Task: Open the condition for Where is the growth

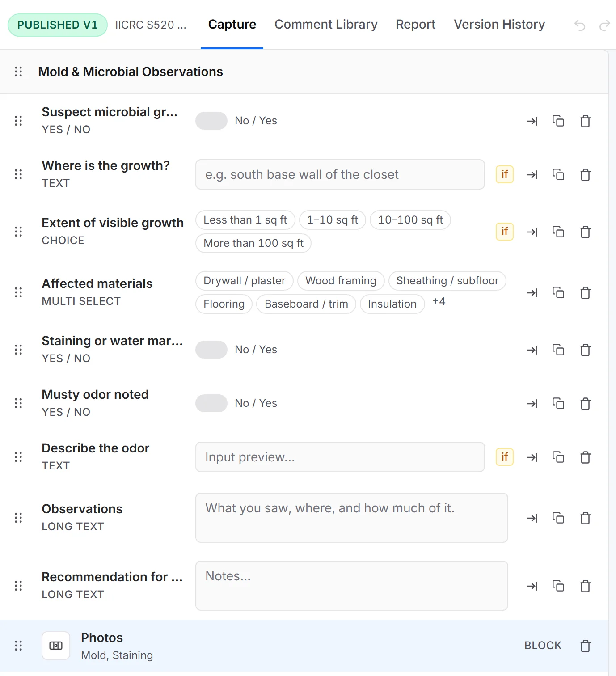Action: pyautogui.click(x=505, y=174)
